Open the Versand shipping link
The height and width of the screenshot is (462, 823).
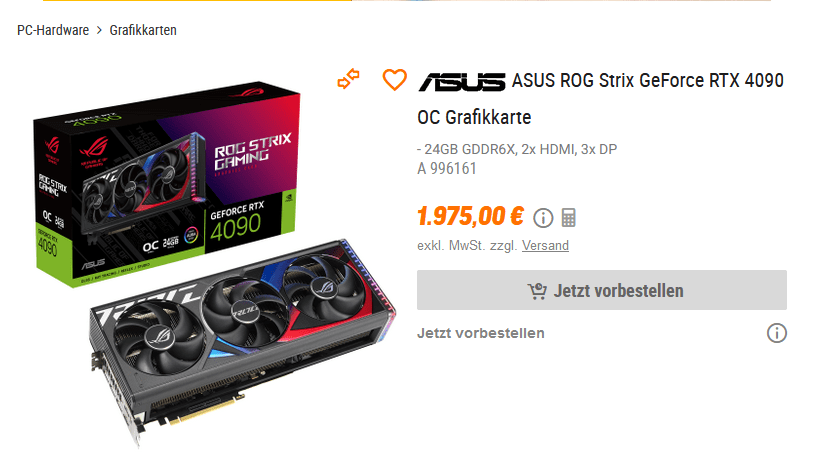pos(545,246)
